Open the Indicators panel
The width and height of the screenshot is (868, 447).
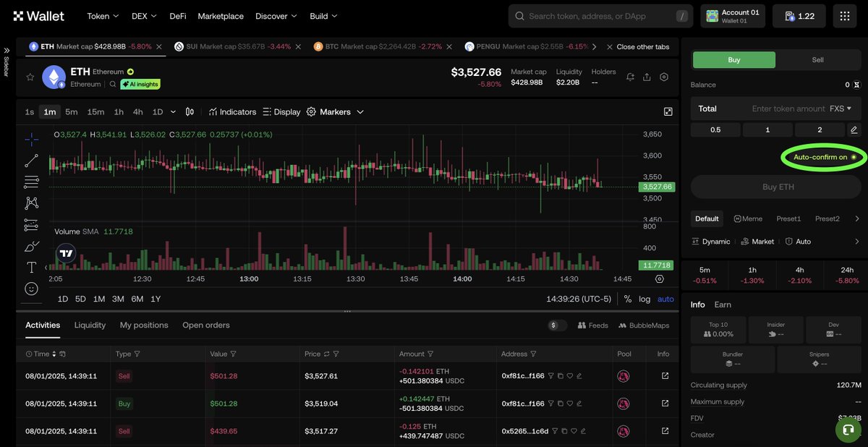coord(232,112)
